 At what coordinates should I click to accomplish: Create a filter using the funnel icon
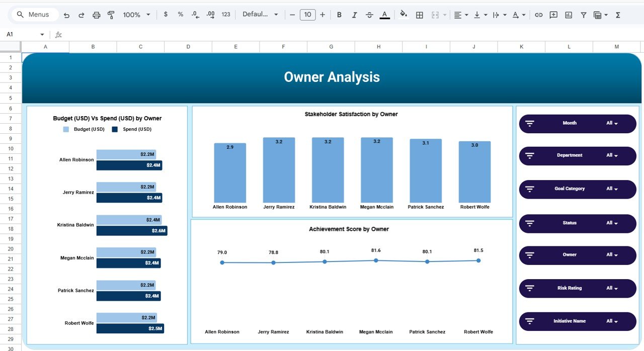coord(583,15)
